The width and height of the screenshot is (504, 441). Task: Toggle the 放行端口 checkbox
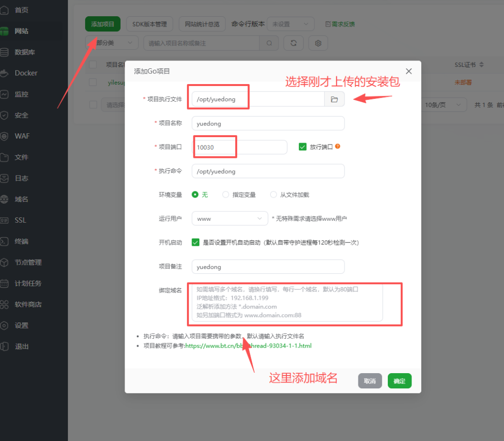click(303, 147)
